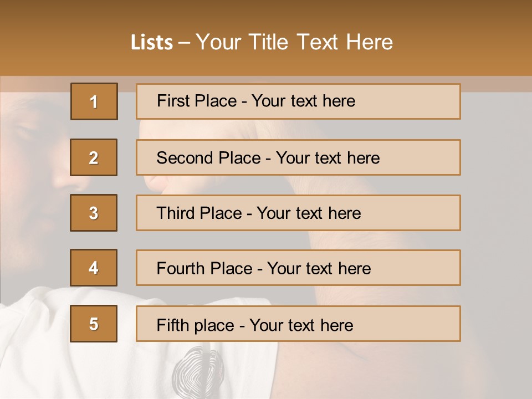Click the number 1 box
The image size is (532, 399).
point(94,101)
